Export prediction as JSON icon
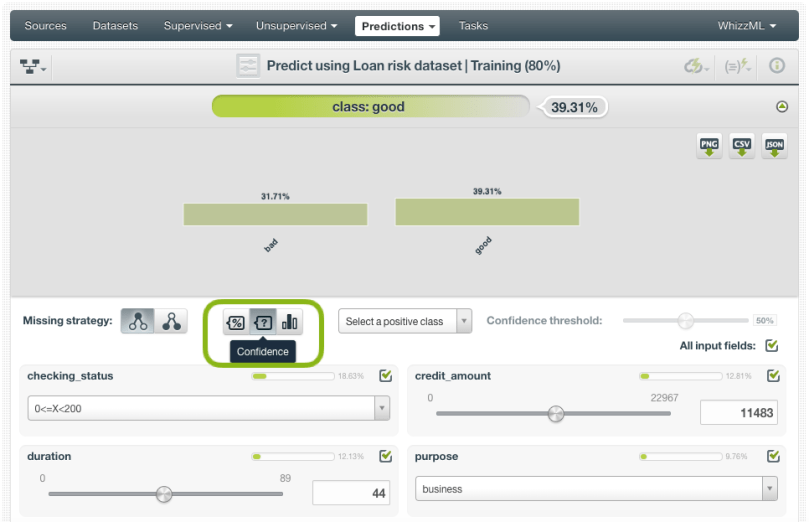809x522 pixels. (x=774, y=146)
